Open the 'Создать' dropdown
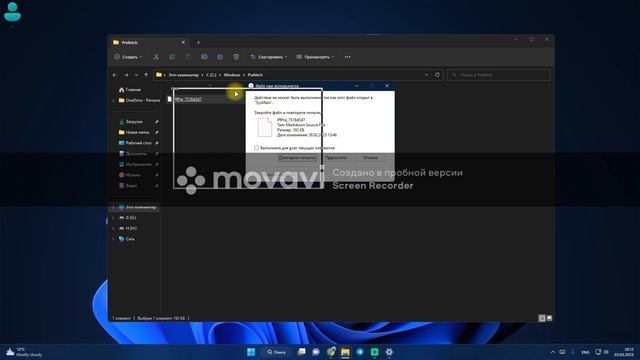 128,57
